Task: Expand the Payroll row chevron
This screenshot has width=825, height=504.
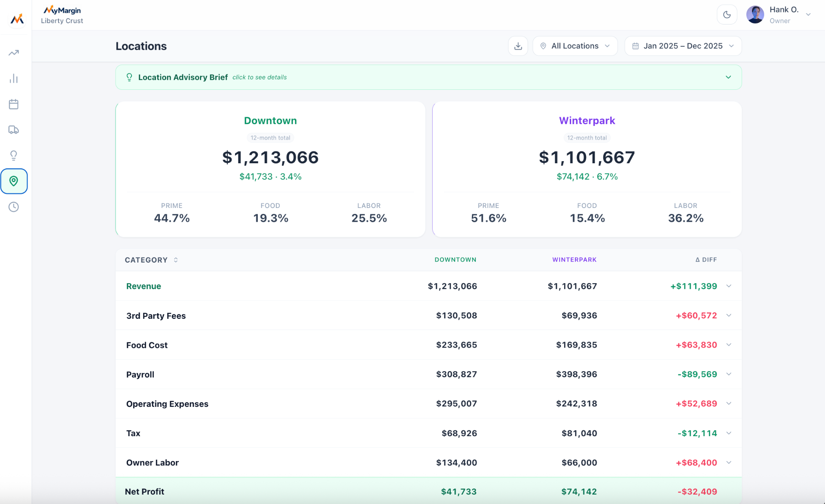Action: coord(729,374)
